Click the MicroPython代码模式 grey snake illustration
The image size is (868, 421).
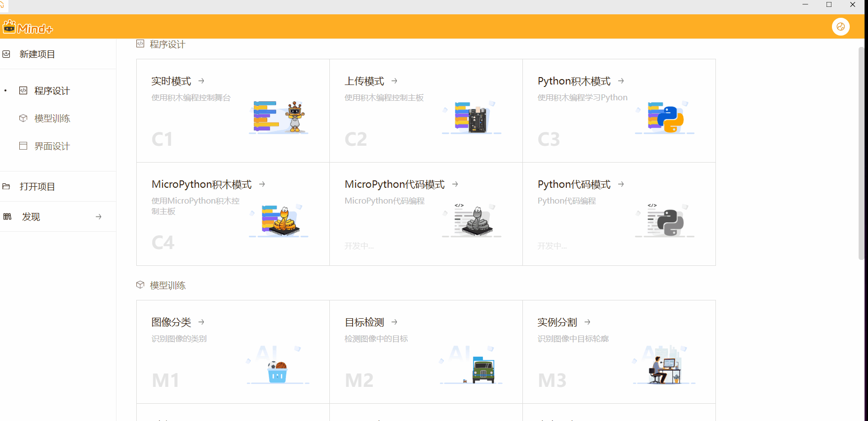coord(472,221)
